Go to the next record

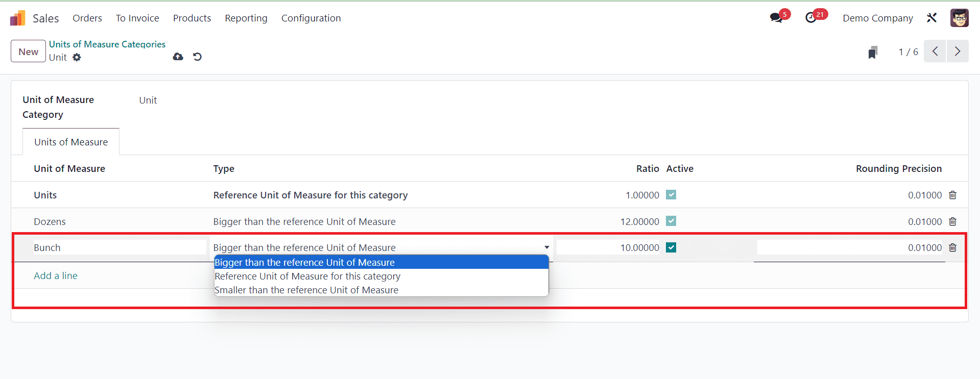pos(958,52)
